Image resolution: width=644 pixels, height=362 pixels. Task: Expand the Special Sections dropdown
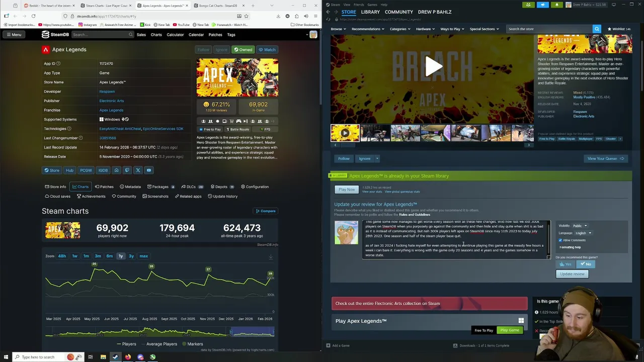(484, 29)
